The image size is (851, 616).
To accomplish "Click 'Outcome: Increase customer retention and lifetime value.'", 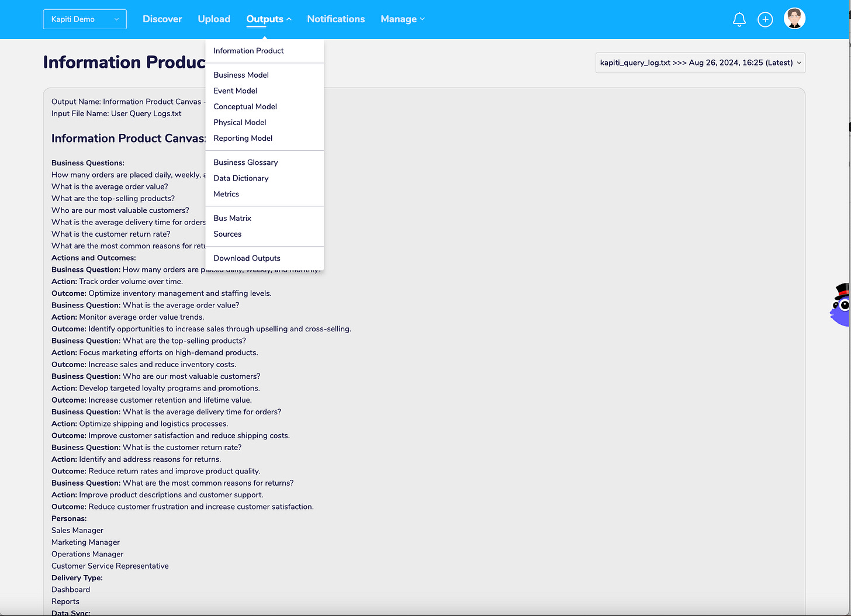I will pyautogui.click(x=151, y=400).
